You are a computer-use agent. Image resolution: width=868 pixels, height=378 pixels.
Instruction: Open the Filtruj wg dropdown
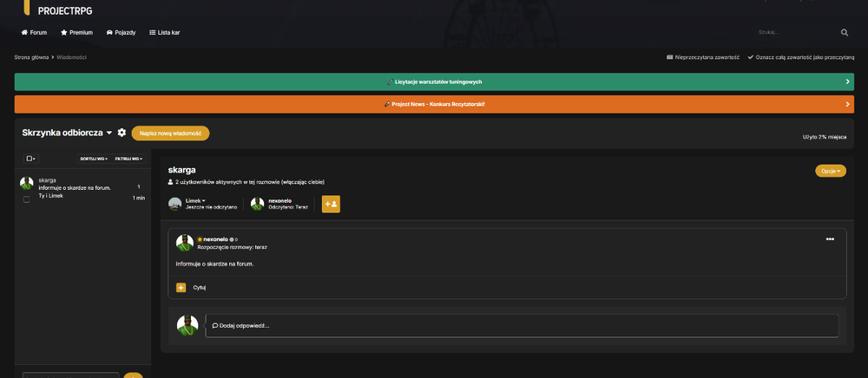point(129,159)
